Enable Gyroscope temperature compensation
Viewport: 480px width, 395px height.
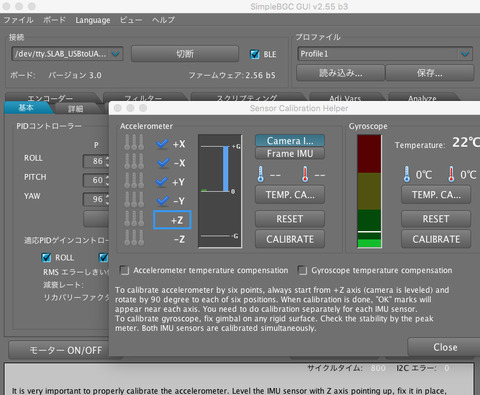302,270
